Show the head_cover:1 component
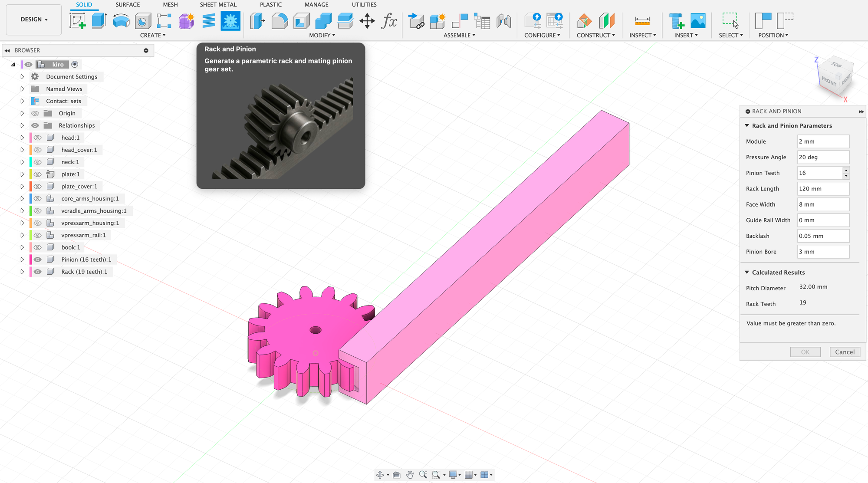The height and width of the screenshot is (483, 868). coord(38,150)
